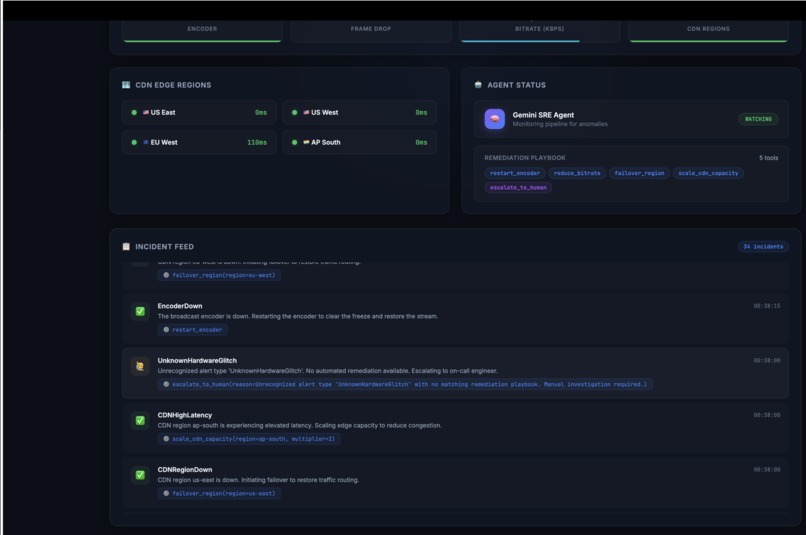Image resolution: width=806 pixels, height=535 pixels.
Task: Open the AP South region card
Action: (x=359, y=142)
